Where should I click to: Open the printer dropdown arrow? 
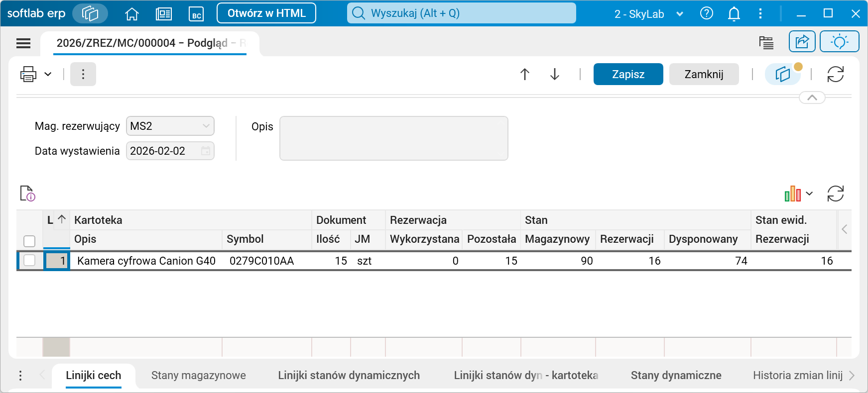pyautogui.click(x=48, y=74)
